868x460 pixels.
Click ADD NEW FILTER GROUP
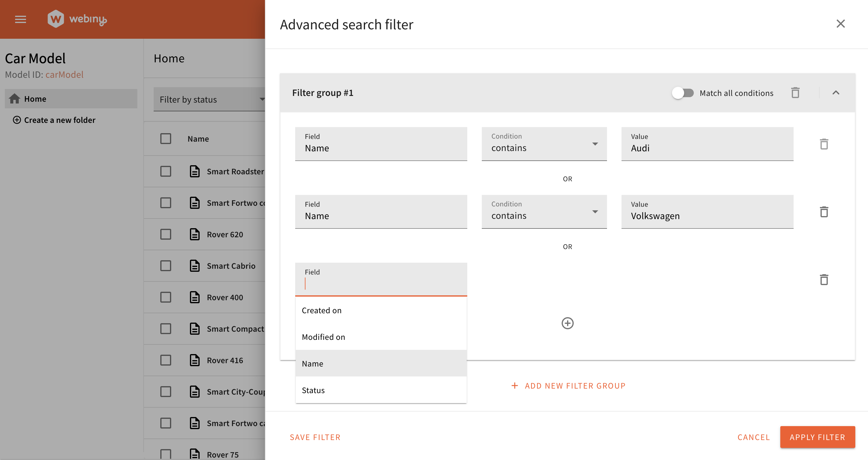[568, 386]
